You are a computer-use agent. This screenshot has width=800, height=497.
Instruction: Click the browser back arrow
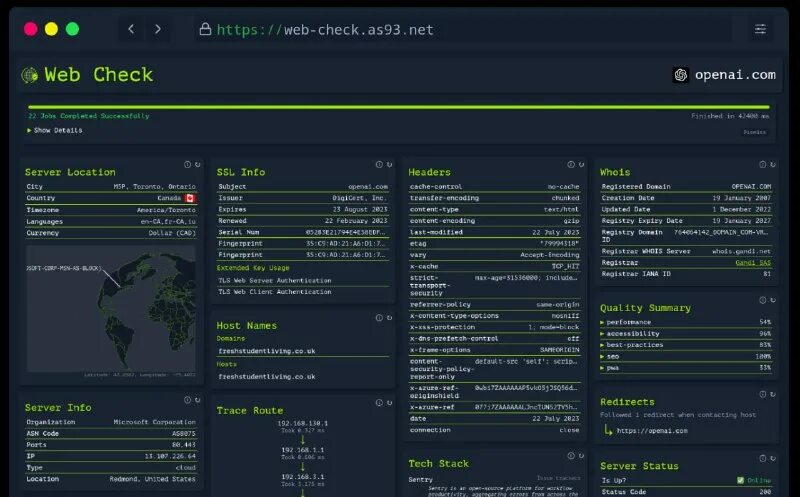click(131, 29)
